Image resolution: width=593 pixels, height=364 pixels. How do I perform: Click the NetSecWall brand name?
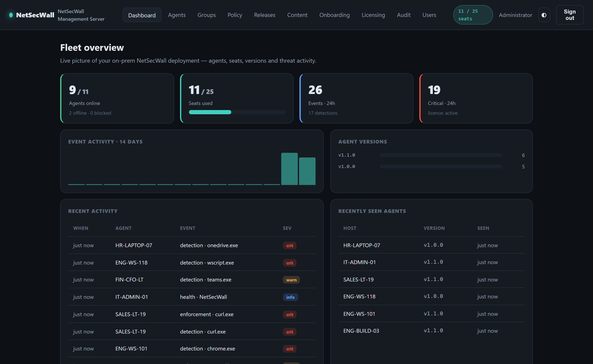pyautogui.click(x=35, y=15)
